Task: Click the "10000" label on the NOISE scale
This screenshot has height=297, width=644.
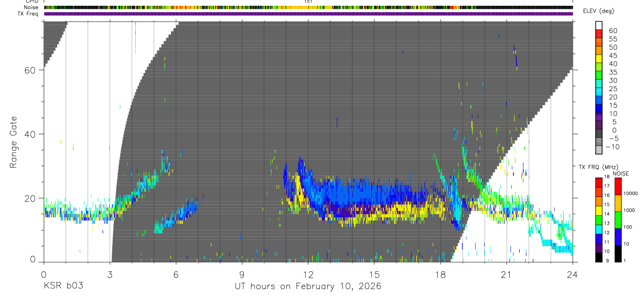Action: coord(631,194)
